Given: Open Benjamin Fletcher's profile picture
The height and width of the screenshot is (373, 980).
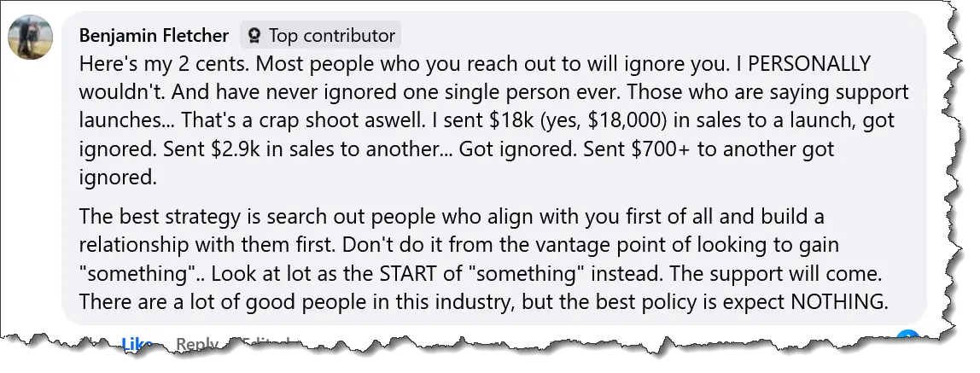Looking at the screenshot, I should point(31,38).
